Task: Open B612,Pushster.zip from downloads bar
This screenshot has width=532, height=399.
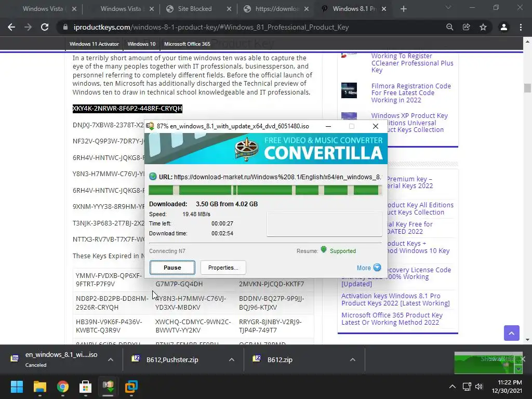Action: click(x=172, y=360)
